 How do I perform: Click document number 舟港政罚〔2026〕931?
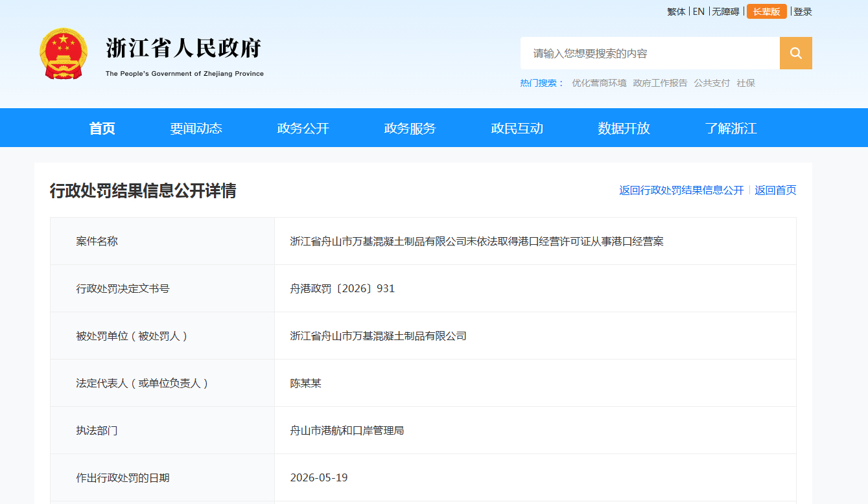coord(342,289)
